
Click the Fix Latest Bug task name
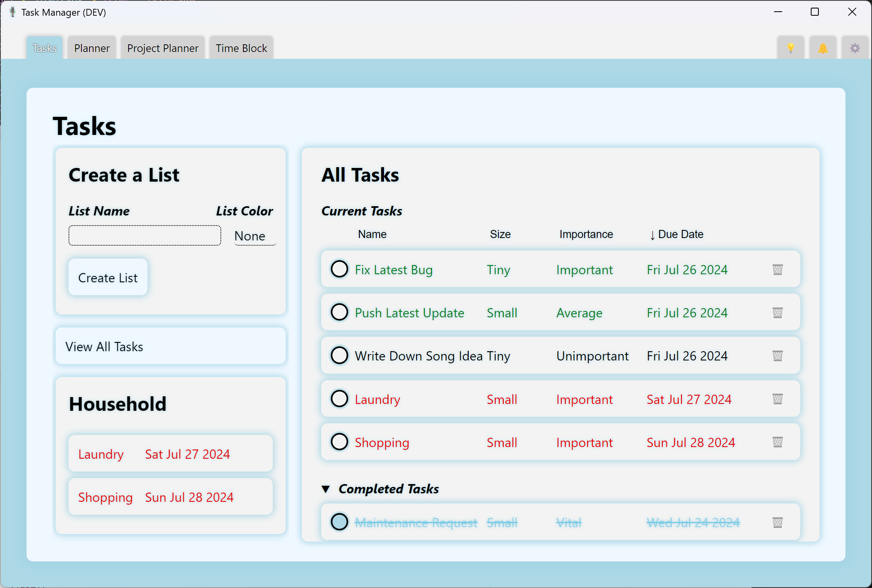click(394, 270)
